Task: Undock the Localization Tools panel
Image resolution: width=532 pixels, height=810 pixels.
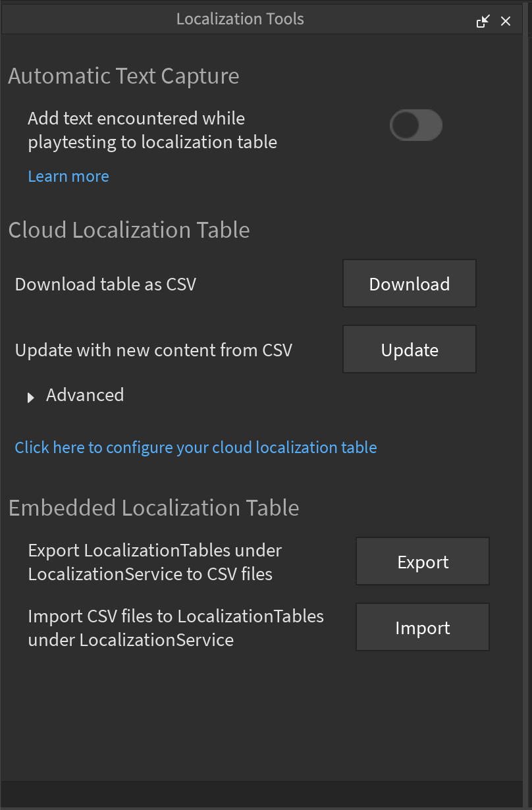Action: [483, 21]
